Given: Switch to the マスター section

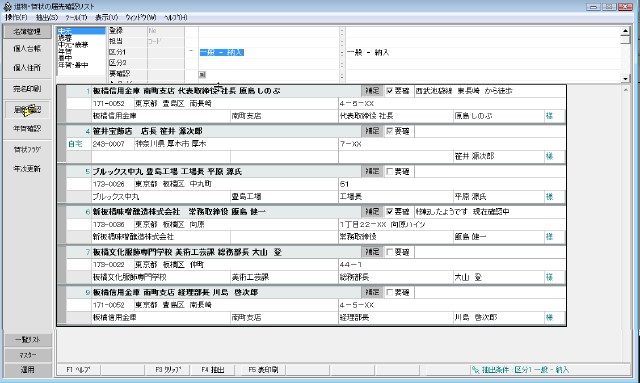Looking at the screenshot, I should click(28, 355).
